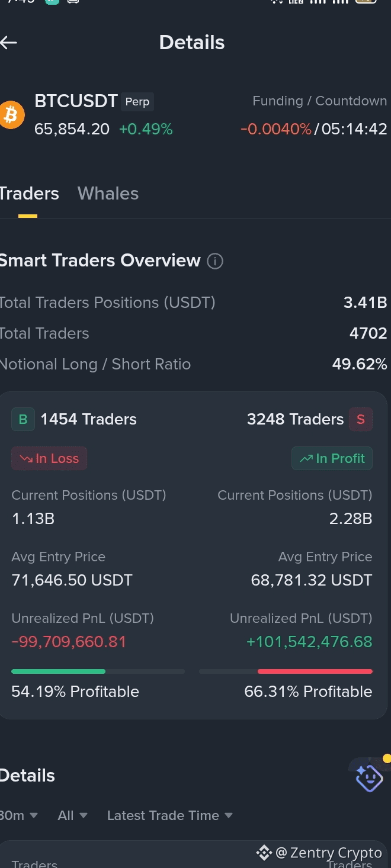Tap the BTCUSDT price 65,854.20

click(72, 129)
